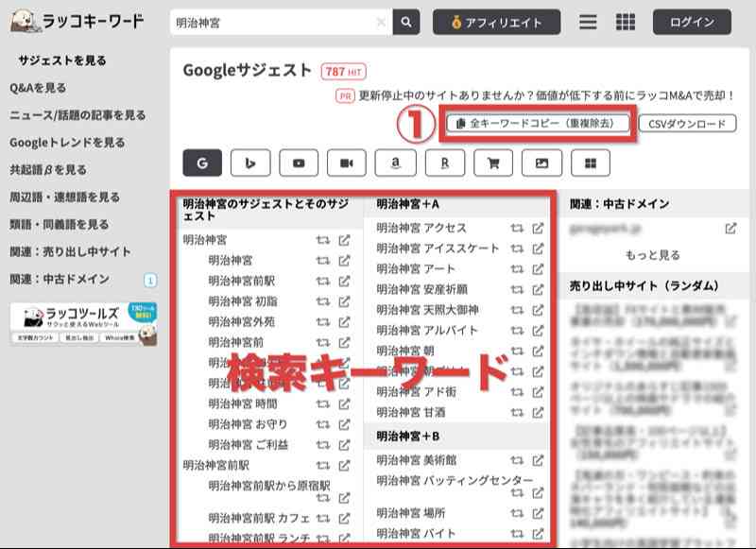Open Googleトレンドを見る in the sidebar
Image resolution: width=756 pixels, height=549 pixels.
pyautogui.click(x=67, y=143)
